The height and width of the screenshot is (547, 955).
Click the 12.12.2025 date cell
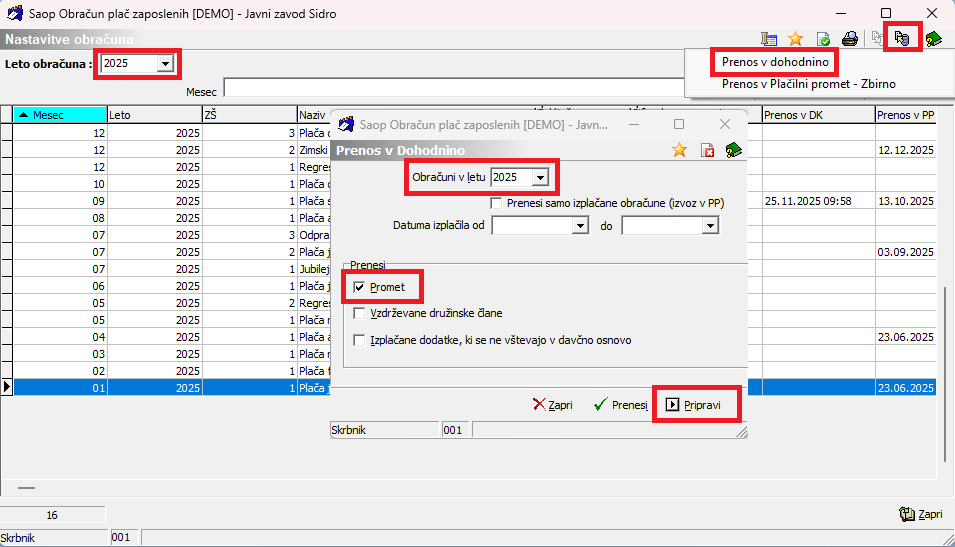(906, 150)
